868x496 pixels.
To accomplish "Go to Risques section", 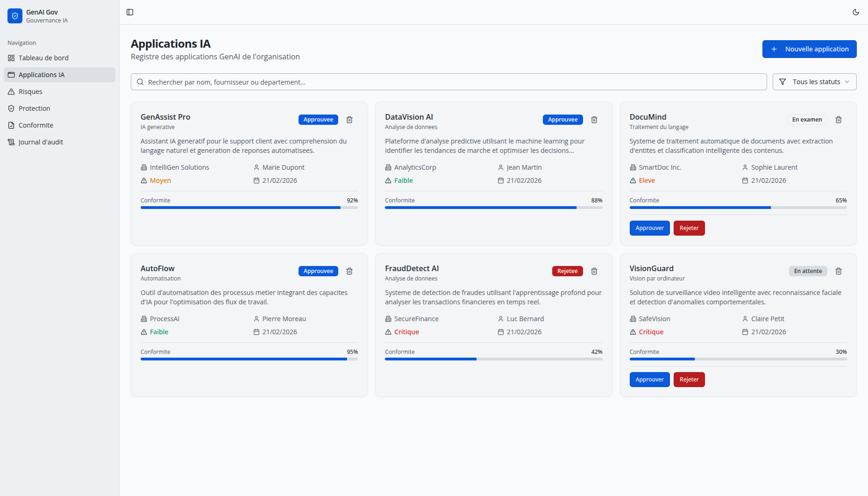I will tap(30, 92).
